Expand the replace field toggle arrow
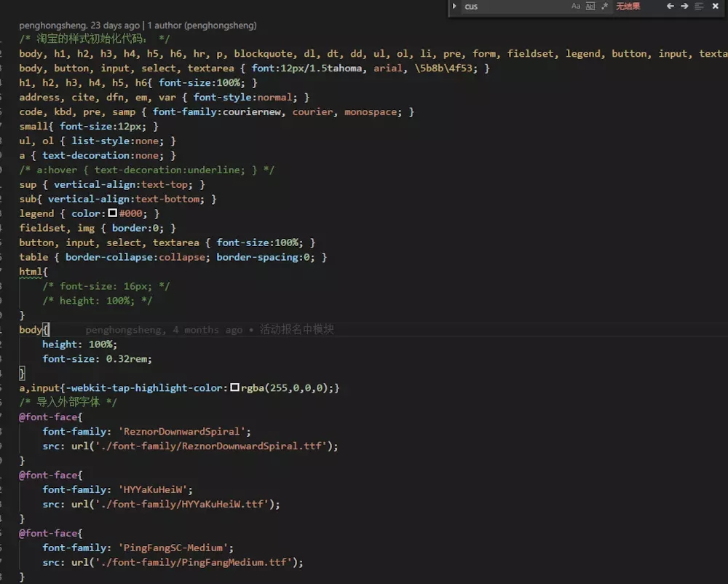The width and height of the screenshot is (728, 584). 454,6
